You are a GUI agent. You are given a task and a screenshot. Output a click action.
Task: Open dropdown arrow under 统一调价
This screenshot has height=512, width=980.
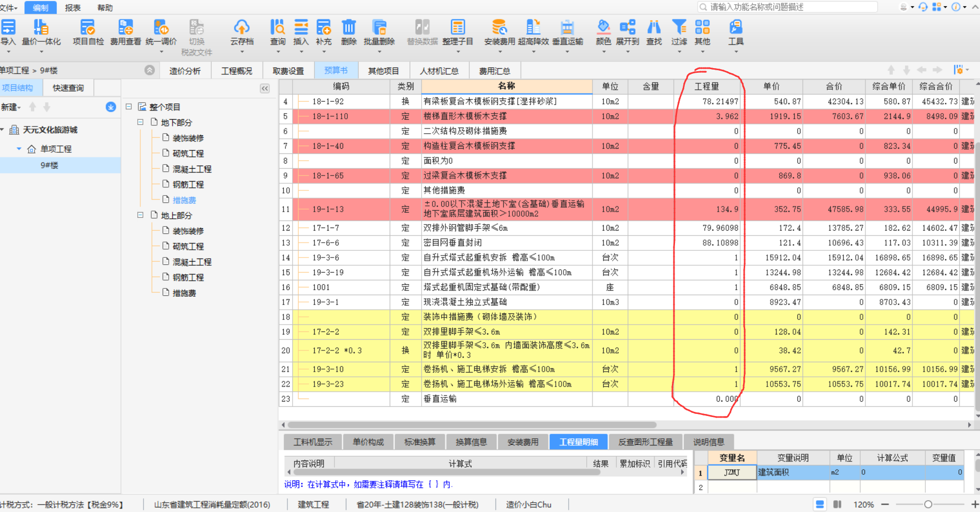point(161,52)
